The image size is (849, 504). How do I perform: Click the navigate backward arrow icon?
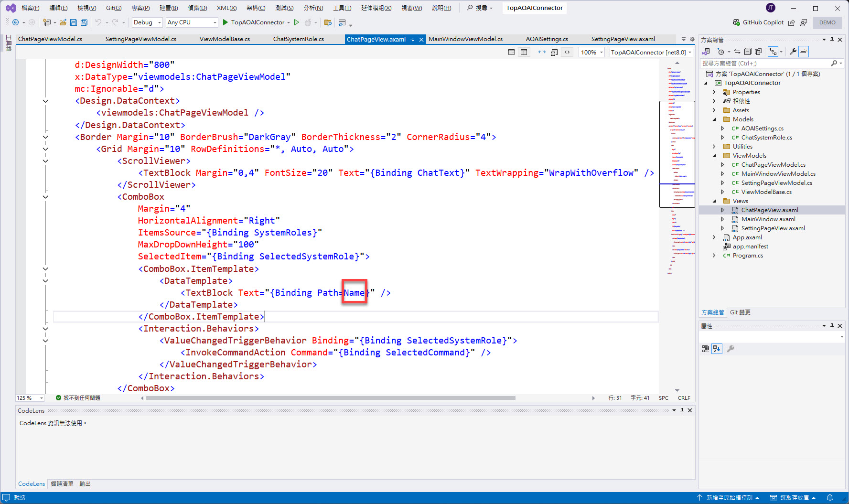16,22
